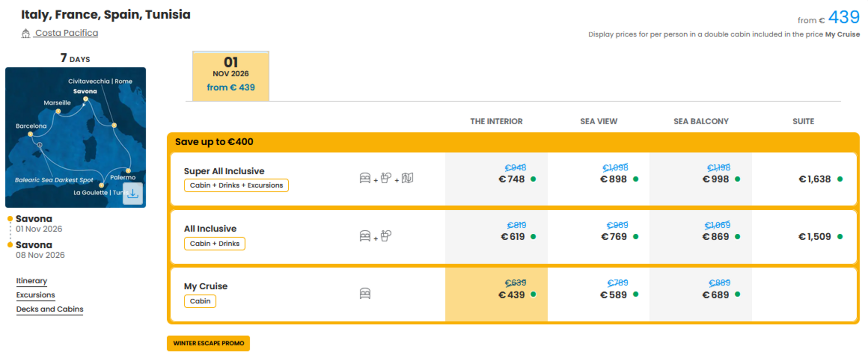868x361 pixels.
Task: Click the map icon in Super All Inclusive
Action: (x=408, y=178)
